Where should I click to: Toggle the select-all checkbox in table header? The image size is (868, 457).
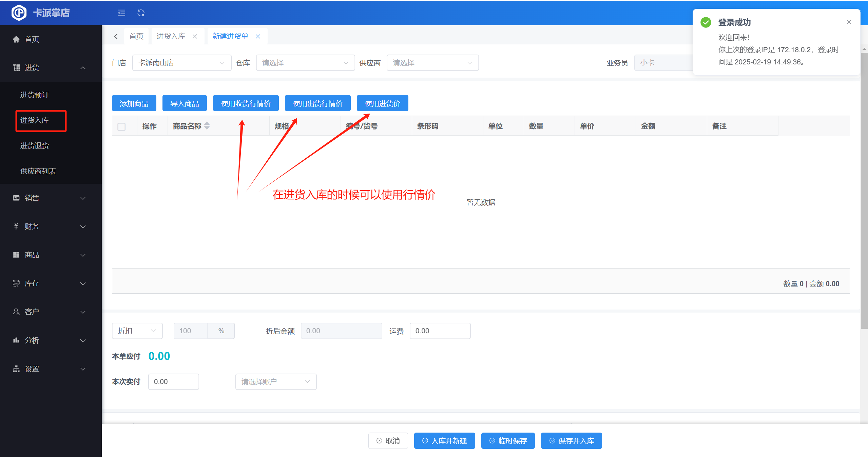click(121, 126)
